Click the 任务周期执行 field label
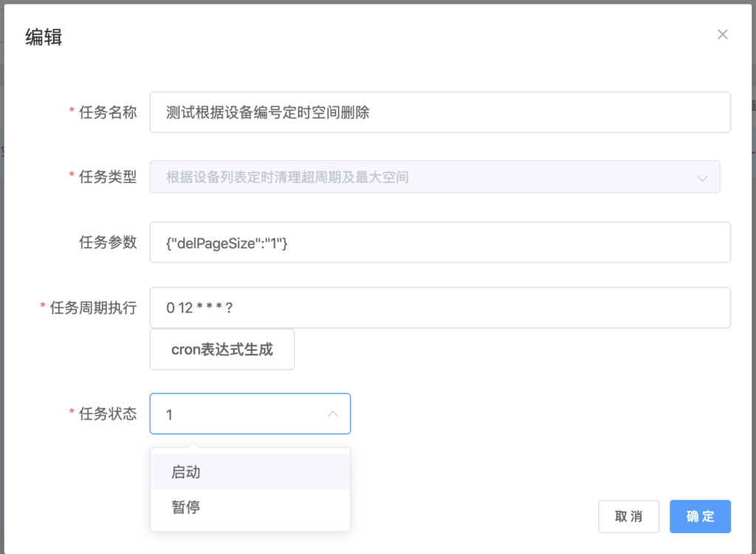Image resolution: width=756 pixels, height=554 pixels. coord(93,308)
